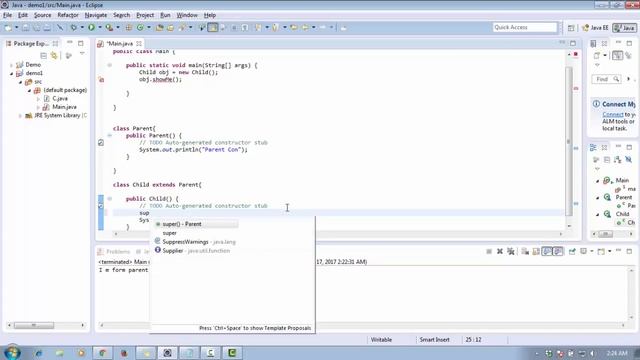The width and height of the screenshot is (640, 360).
Task: Click Display Selected Console icon
Action: pos(584,251)
